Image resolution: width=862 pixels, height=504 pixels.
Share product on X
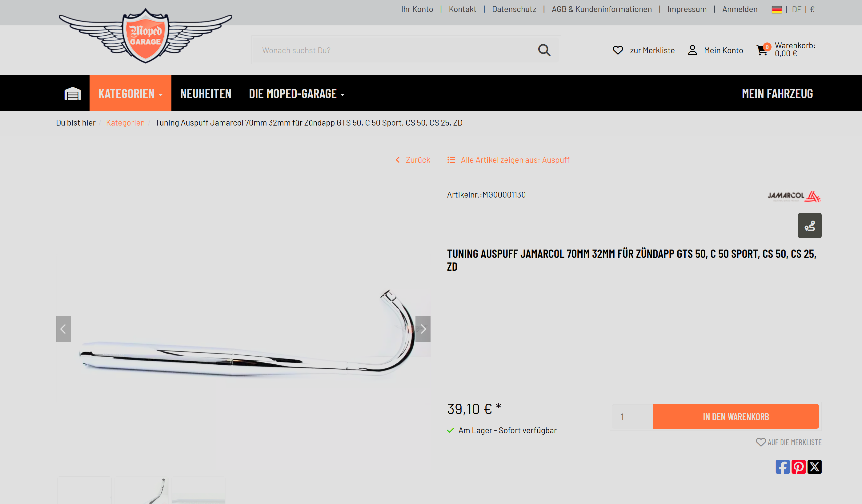[x=815, y=467]
